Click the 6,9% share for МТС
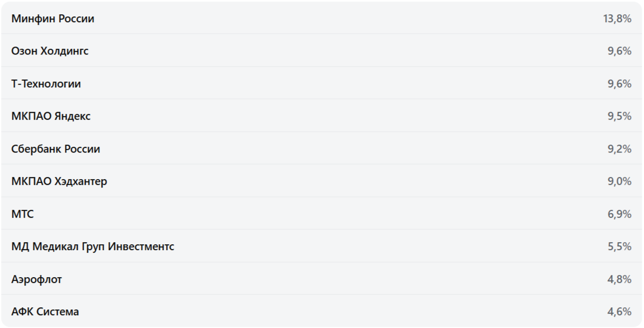This screenshot has width=644, height=328. point(619,214)
